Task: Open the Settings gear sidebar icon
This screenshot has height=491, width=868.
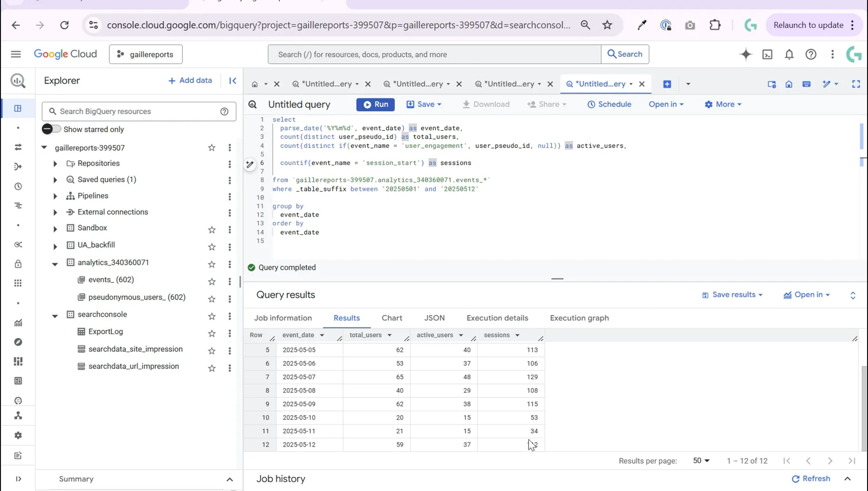Action: tap(18, 435)
